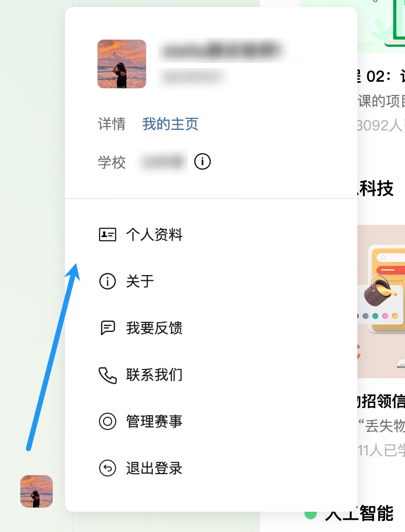Click the large profile avatar photo

tap(122, 64)
